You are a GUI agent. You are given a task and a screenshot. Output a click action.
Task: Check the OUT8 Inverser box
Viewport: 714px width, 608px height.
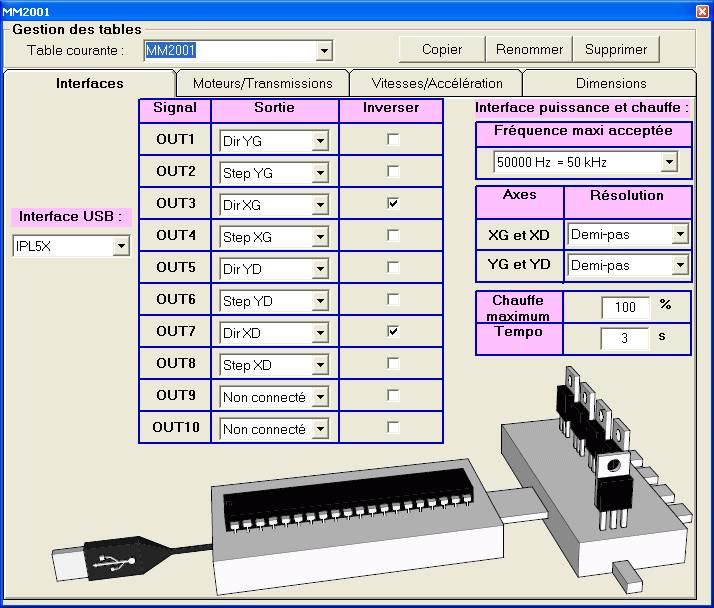click(x=393, y=363)
